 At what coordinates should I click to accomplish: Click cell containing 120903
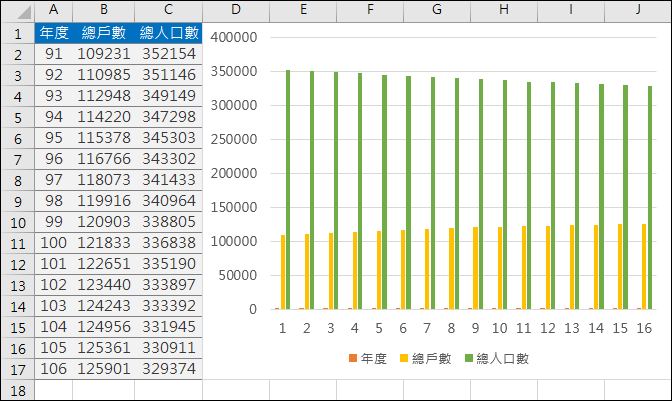[x=104, y=222]
